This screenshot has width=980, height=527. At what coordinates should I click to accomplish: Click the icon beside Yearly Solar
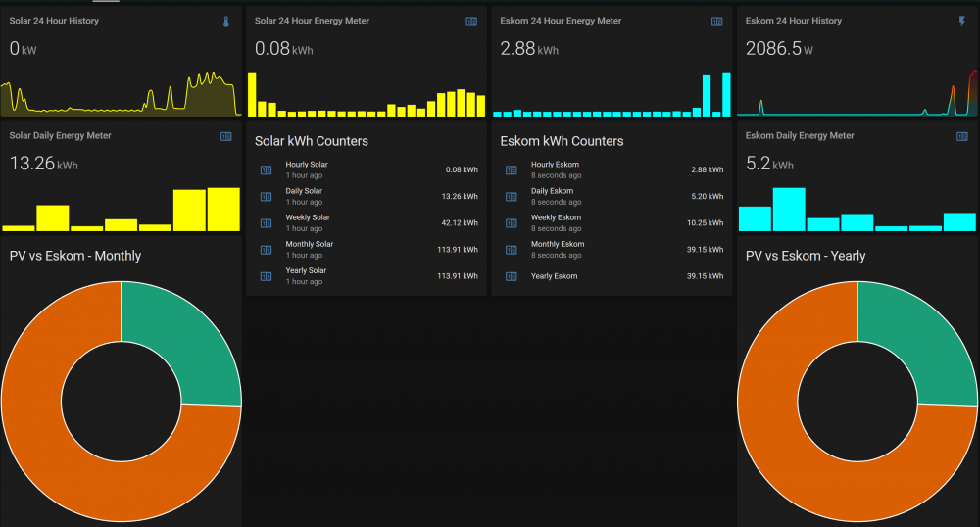[x=266, y=276]
